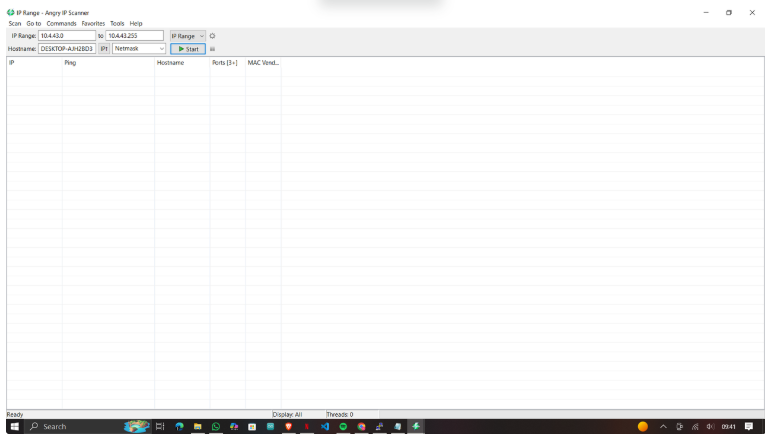
Task: Click the Display: All status entry
Action: point(287,415)
